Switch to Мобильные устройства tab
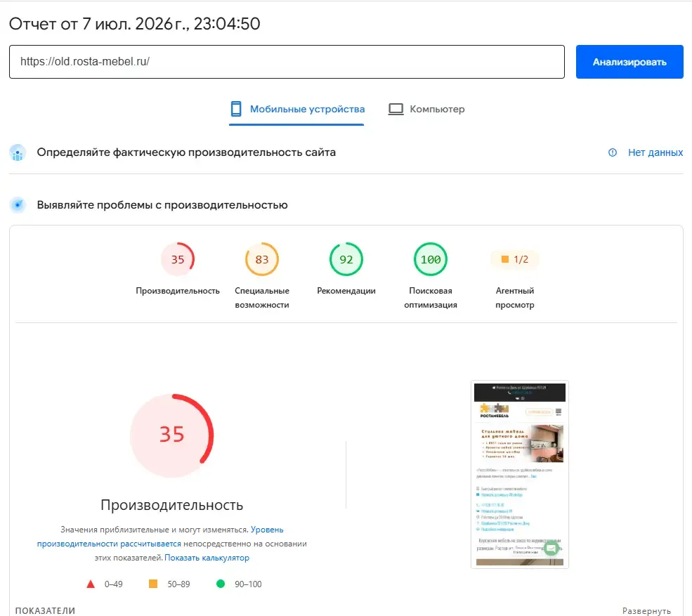Image resolution: width=692 pixels, height=616 pixels. (296, 109)
